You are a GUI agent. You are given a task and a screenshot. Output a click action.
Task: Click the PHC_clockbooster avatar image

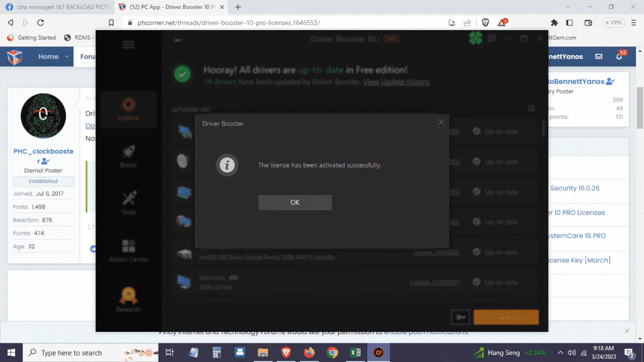(43, 116)
